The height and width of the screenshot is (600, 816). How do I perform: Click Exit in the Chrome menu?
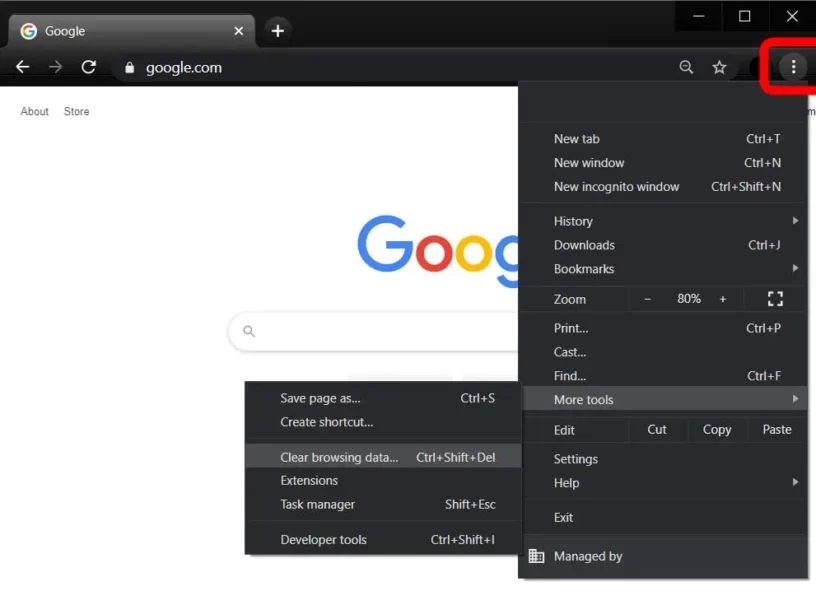[664, 517]
